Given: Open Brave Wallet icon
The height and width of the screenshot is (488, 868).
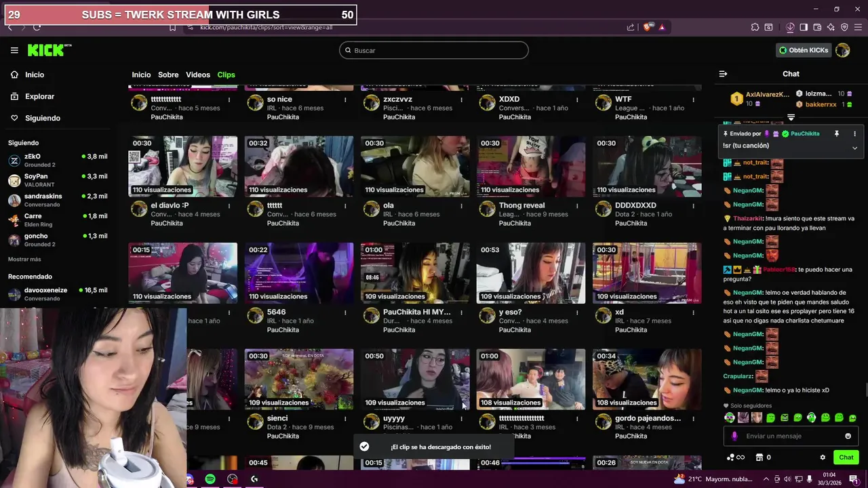Looking at the screenshot, I should 817,27.
